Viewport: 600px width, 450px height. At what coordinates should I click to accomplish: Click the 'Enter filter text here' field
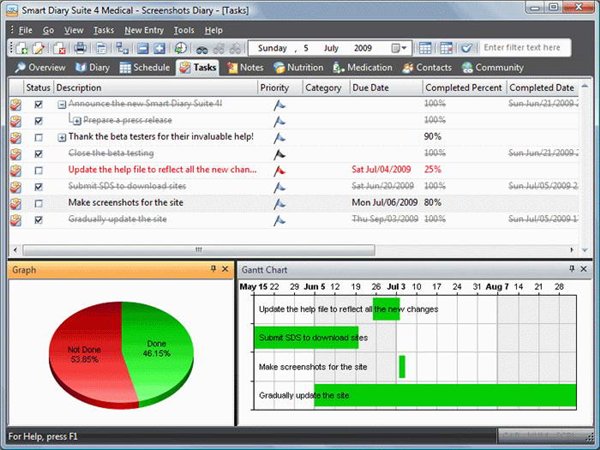[524, 48]
